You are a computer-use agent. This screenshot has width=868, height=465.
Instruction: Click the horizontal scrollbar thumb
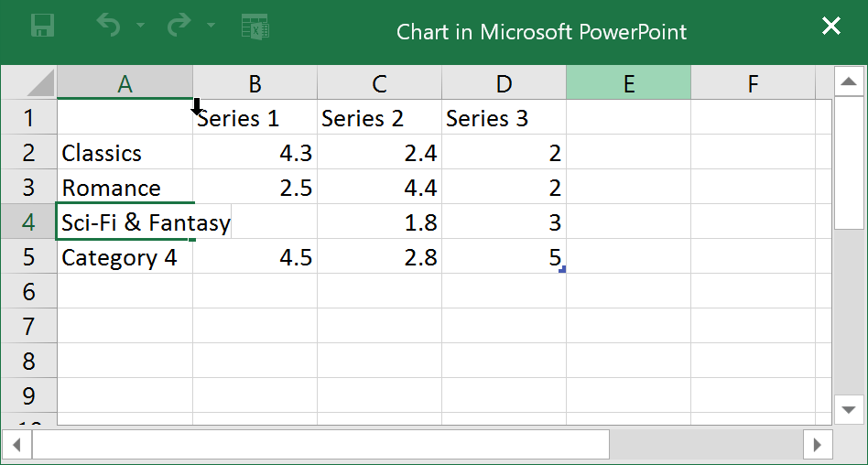pyautogui.click(x=320, y=444)
